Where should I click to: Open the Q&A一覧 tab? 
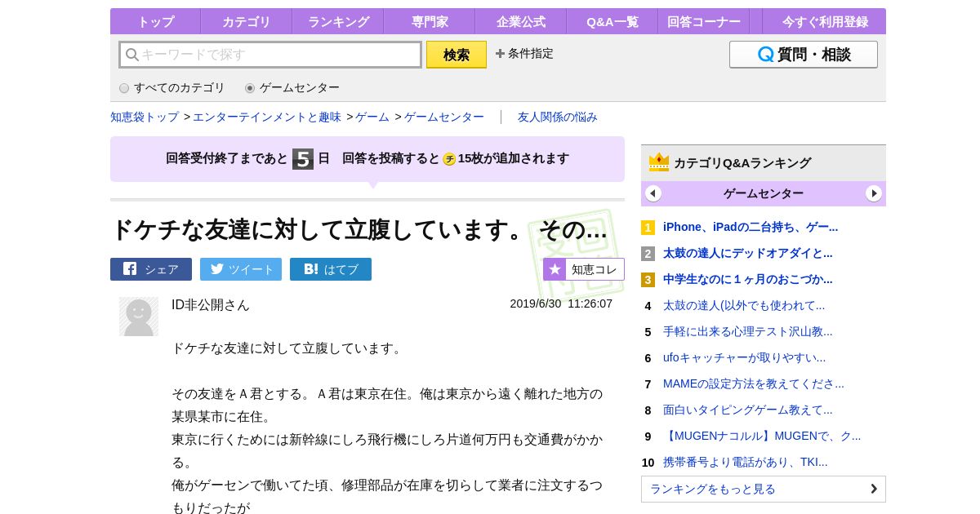612,21
